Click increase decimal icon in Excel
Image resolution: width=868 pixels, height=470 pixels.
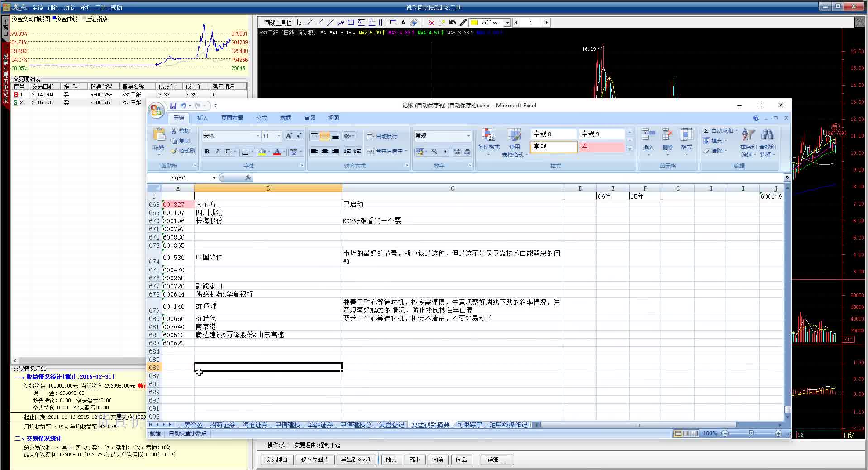click(x=457, y=151)
